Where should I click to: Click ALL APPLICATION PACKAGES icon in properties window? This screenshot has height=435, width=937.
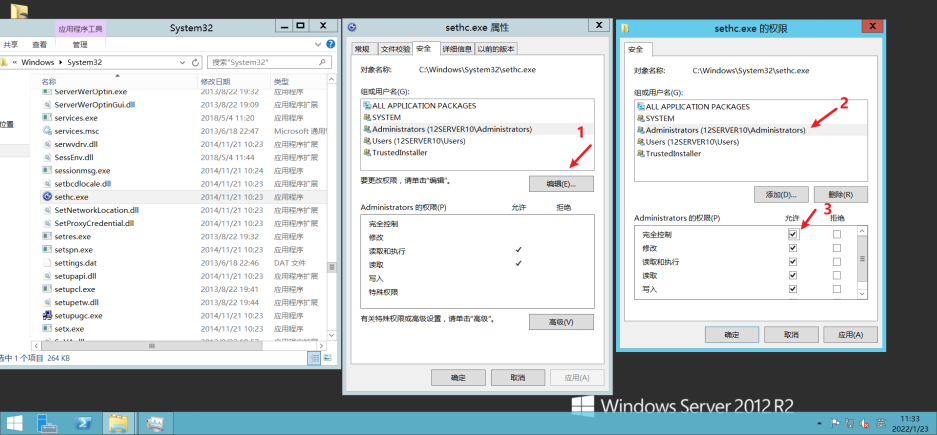point(367,106)
